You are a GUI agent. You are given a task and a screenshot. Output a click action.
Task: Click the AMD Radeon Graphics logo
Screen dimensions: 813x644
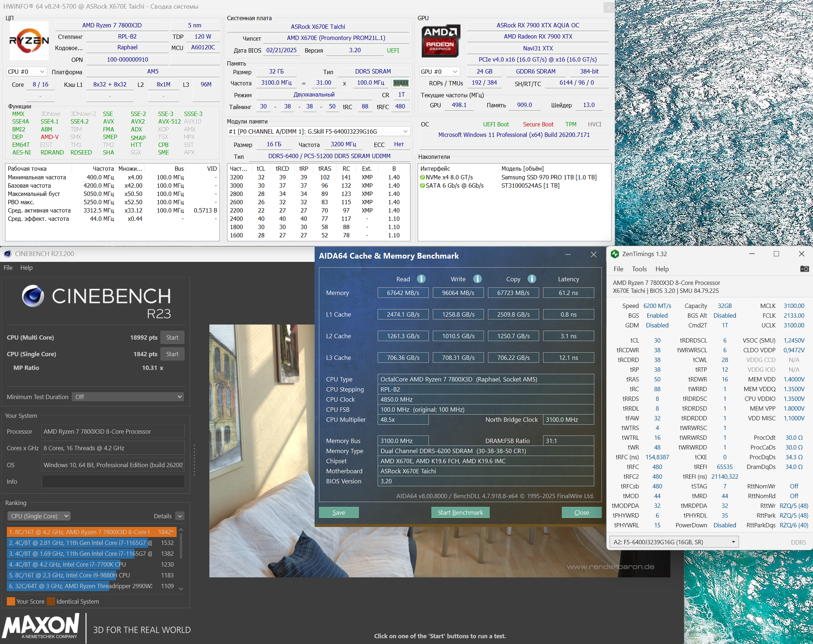pyautogui.click(x=440, y=41)
